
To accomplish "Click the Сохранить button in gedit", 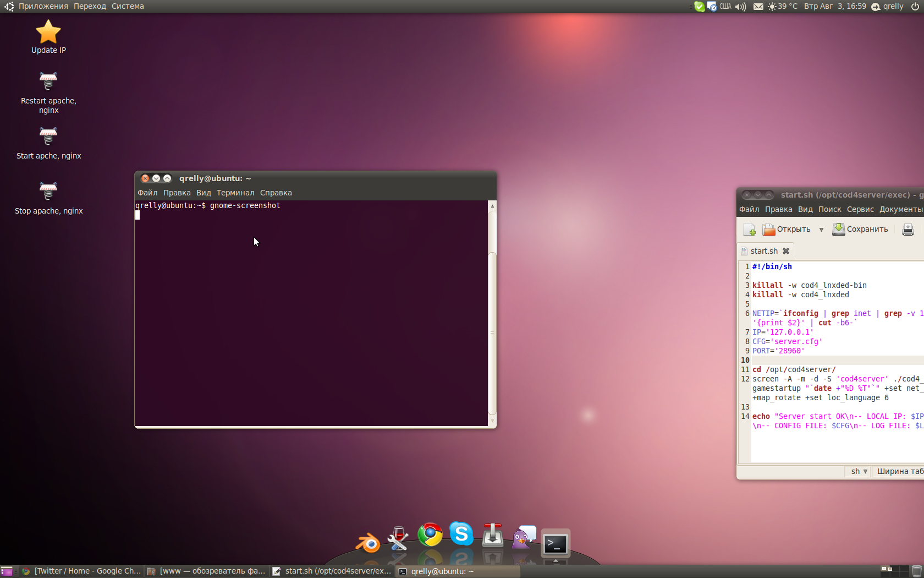I will pyautogui.click(x=860, y=230).
